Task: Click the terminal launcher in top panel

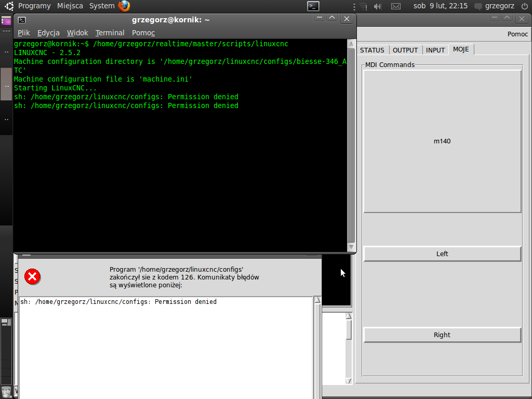Action: click(313, 6)
